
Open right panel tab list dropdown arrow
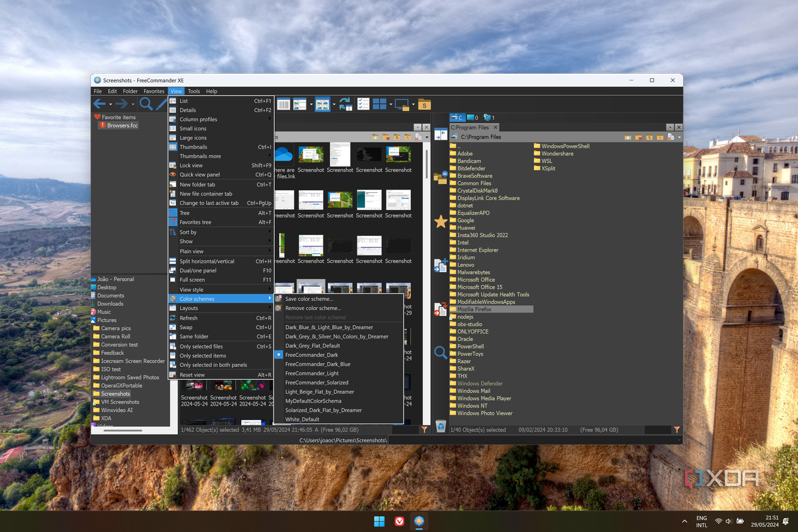click(670, 127)
